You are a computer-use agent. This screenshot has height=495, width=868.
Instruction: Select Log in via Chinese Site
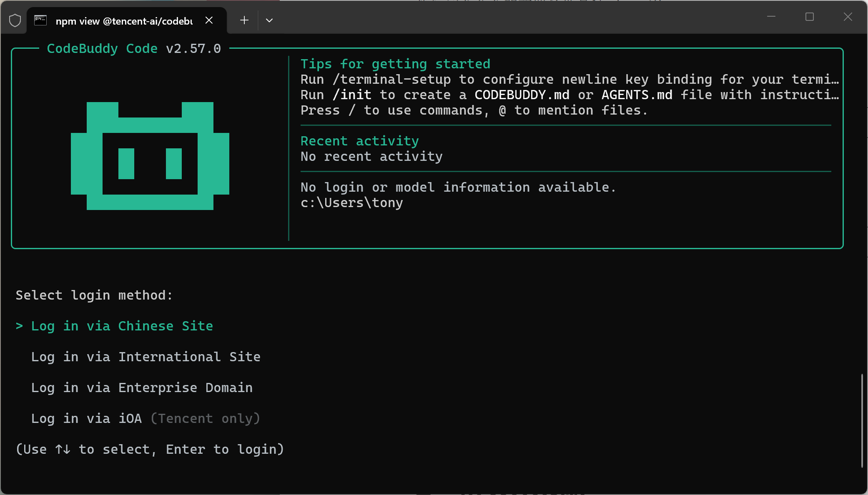122,326
